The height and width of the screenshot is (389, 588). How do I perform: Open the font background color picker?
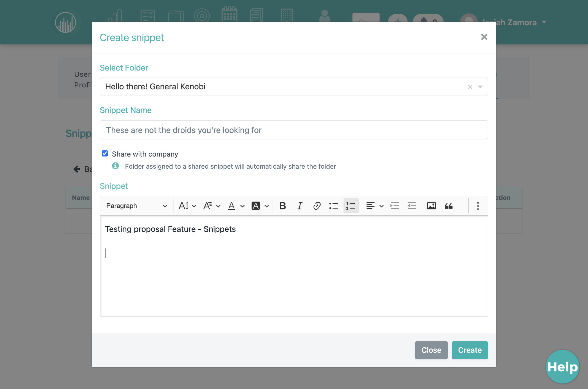(260, 206)
